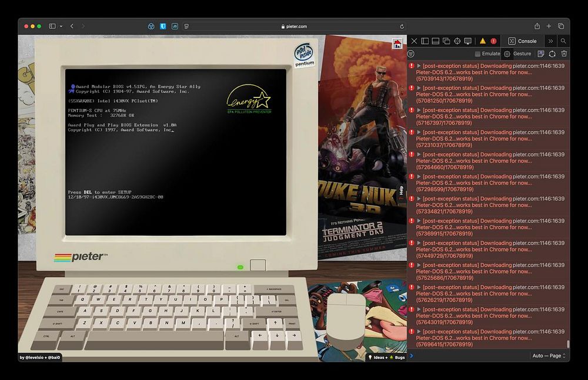Click the console scrollbar thumb

click(568, 344)
